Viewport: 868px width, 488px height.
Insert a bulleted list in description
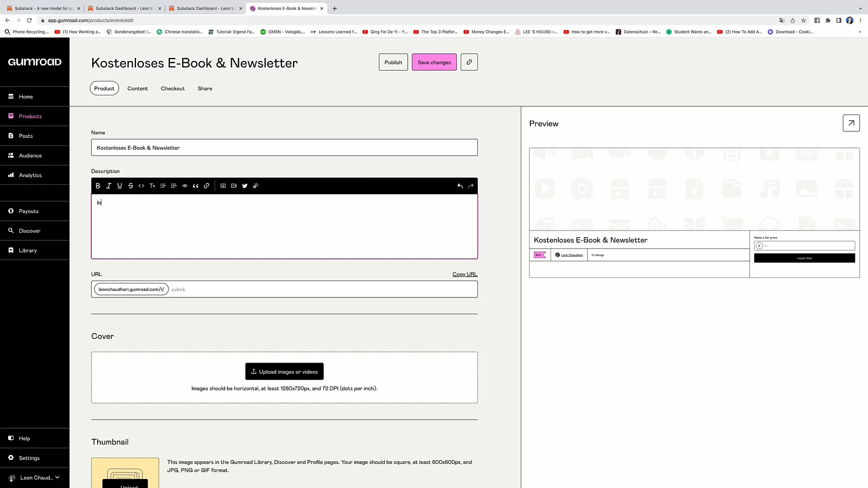click(163, 186)
